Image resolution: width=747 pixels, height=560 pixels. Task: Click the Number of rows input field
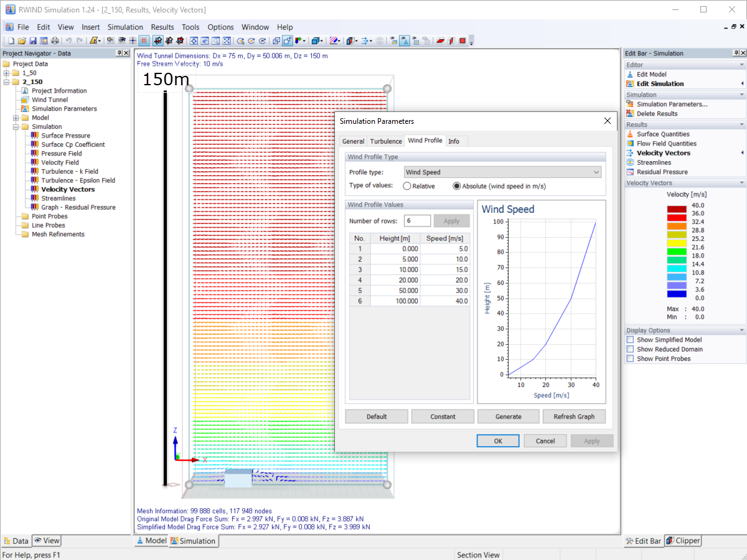pyautogui.click(x=417, y=221)
